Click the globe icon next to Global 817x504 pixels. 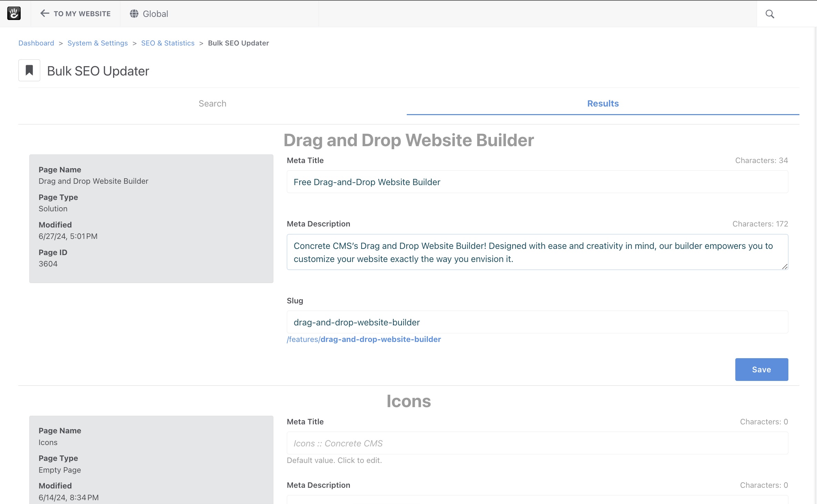coord(134,14)
